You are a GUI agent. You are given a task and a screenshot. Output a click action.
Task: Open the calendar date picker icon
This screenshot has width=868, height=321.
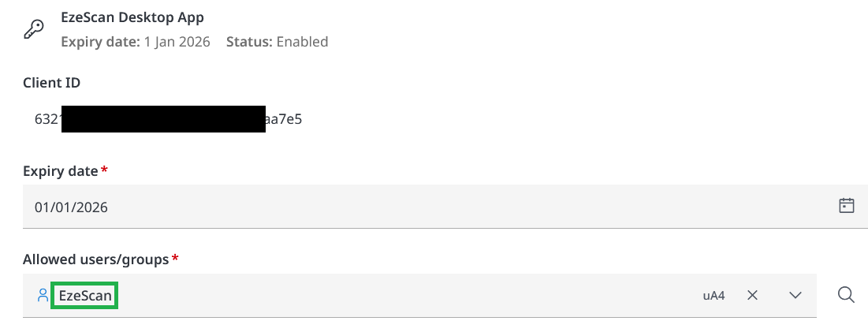847,206
